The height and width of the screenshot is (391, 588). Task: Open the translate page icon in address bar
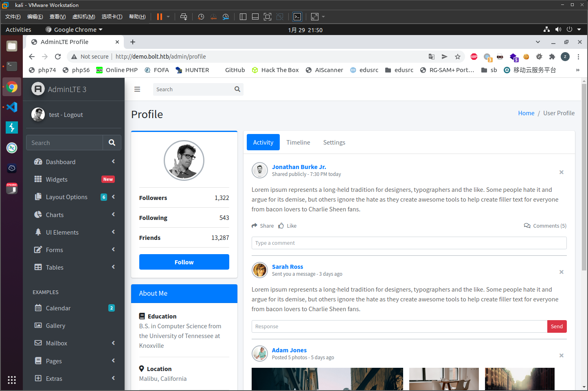(x=432, y=57)
